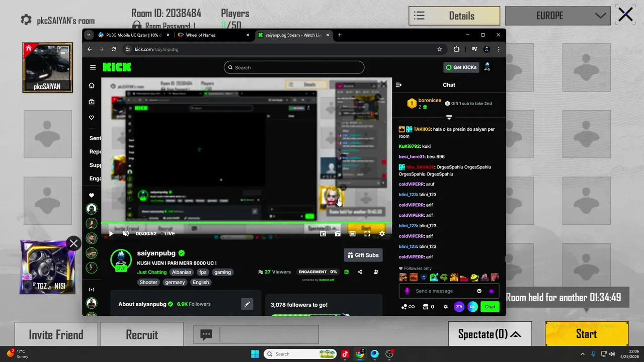
Task: Open Chrome extensions puzzle icon
Action: click(457, 49)
